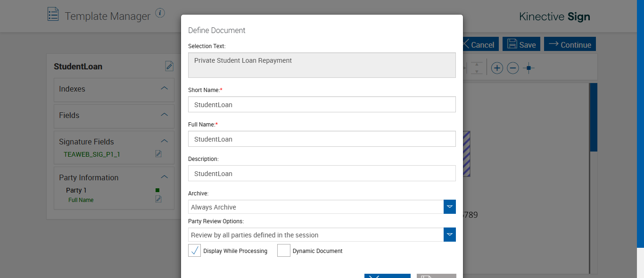Click the zoom in plus icon
Viewport: 644px width, 278px height.
tap(497, 68)
